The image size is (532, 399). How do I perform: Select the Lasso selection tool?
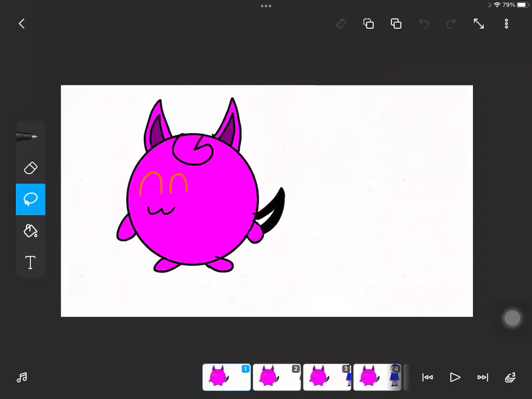click(31, 199)
